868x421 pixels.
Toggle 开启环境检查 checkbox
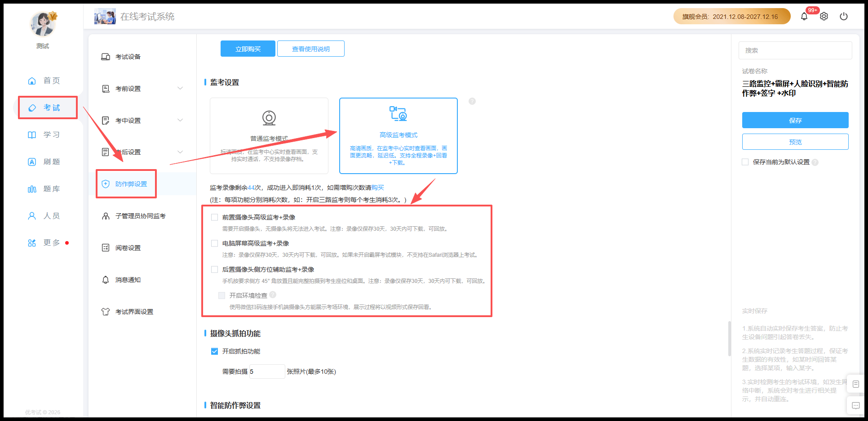[x=222, y=296]
